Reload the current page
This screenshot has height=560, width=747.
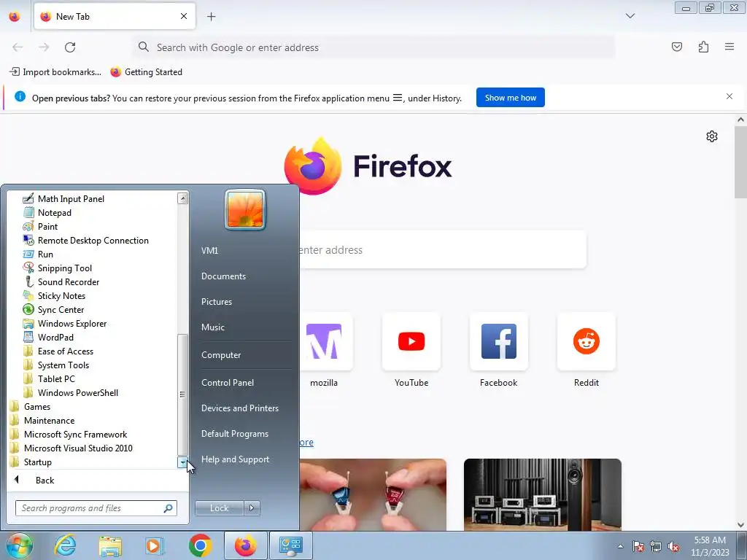tap(70, 47)
